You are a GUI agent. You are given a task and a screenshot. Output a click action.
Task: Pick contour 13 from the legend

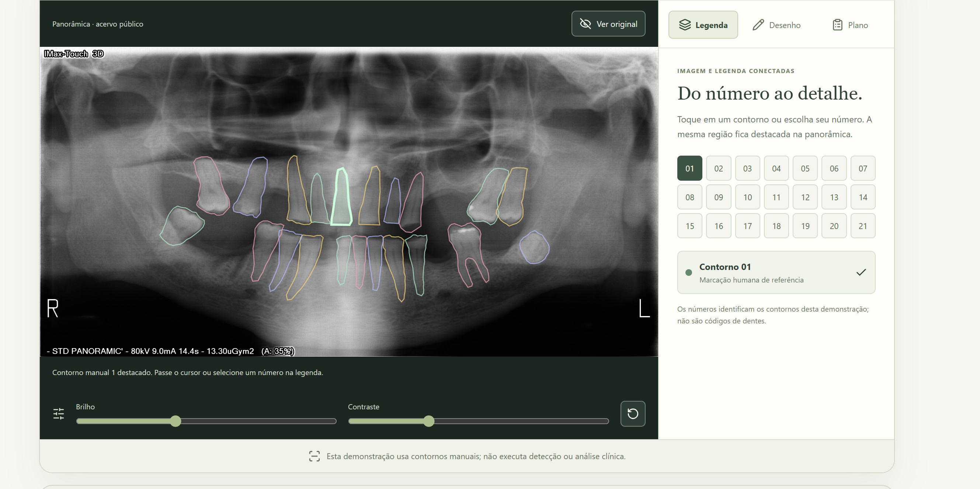click(834, 197)
